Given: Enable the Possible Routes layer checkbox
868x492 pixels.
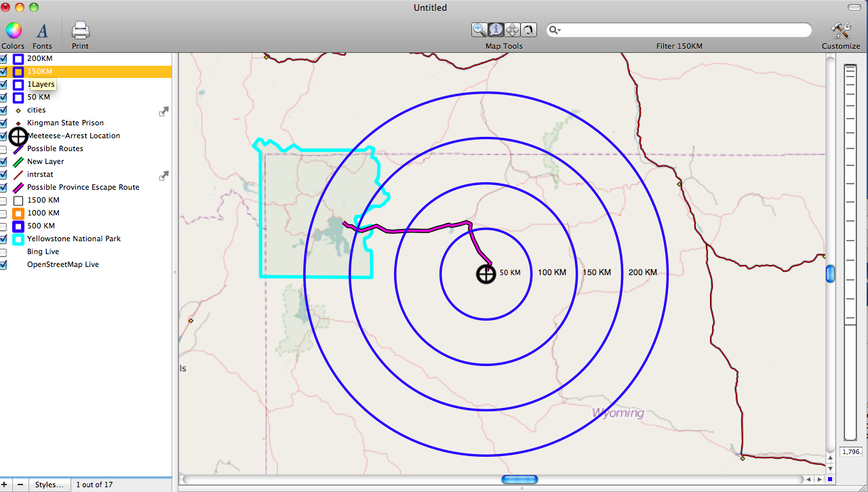Looking at the screenshot, I should (x=3, y=149).
